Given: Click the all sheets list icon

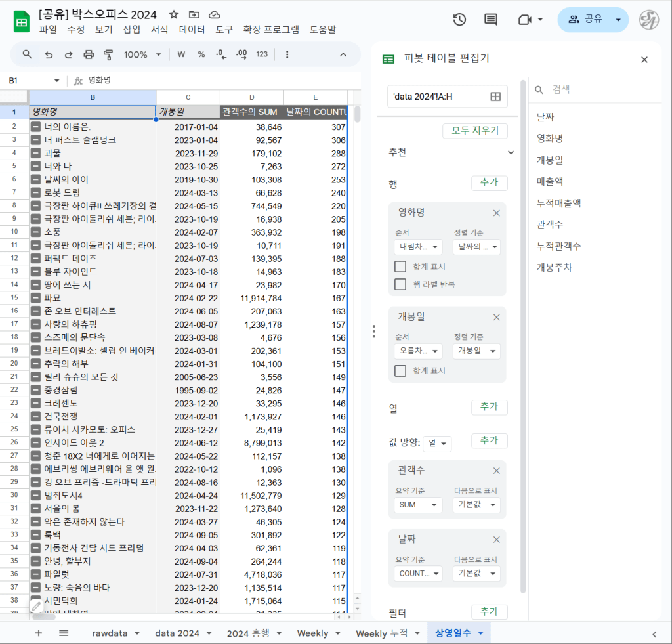Looking at the screenshot, I should tap(64, 633).
